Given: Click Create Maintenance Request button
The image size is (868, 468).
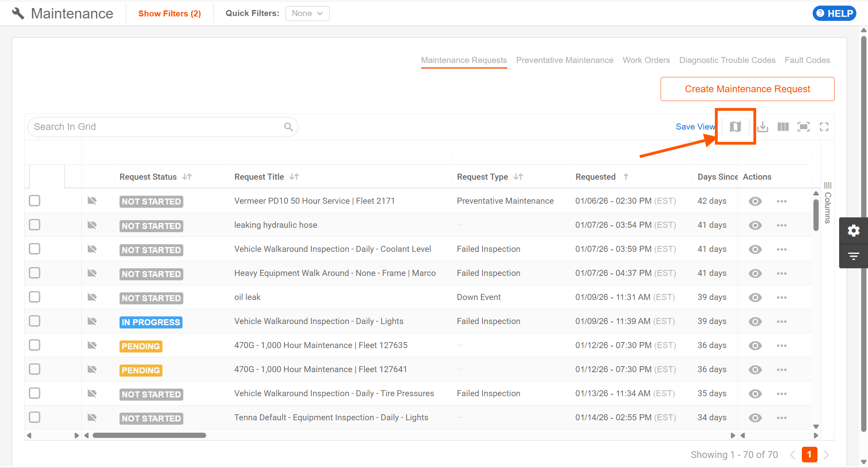Looking at the screenshot, I should [x=747, y=89].
